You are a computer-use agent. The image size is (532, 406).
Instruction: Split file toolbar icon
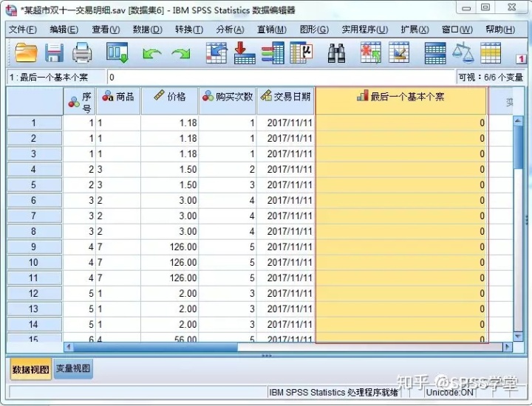pos(435,53)
